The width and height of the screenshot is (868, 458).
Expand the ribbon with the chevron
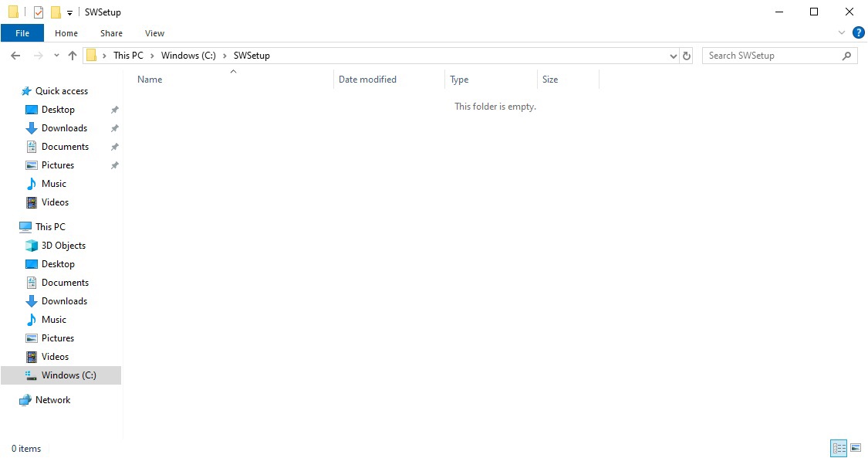point(843,32)
